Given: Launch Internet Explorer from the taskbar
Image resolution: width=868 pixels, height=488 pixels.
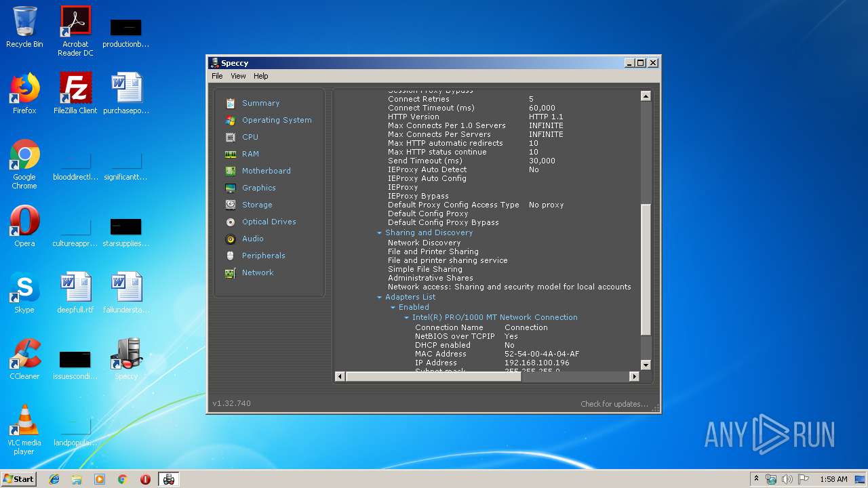Looking at the screenshot, I should tap(54, 479).
